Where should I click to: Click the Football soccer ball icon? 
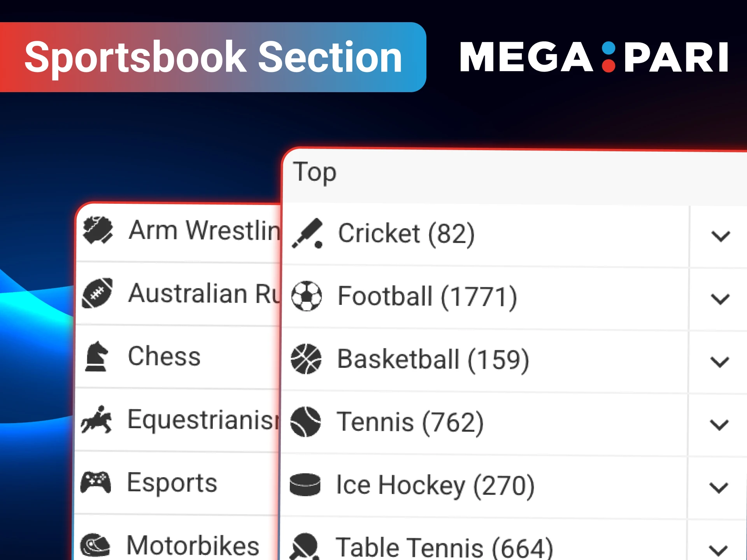pos(307,296)
